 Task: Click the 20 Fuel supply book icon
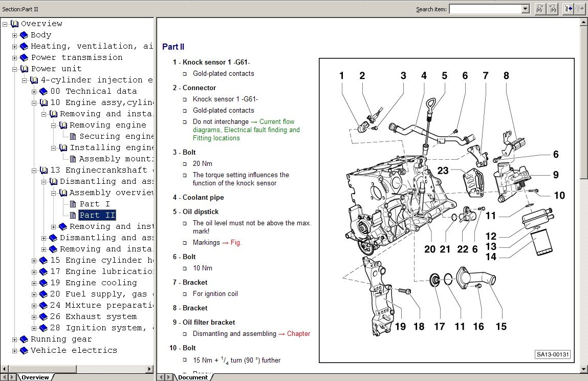[43, 294]
